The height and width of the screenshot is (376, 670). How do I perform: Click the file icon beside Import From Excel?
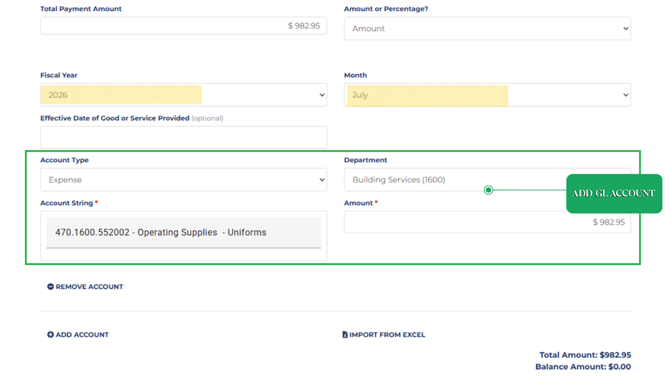(345, 335)
